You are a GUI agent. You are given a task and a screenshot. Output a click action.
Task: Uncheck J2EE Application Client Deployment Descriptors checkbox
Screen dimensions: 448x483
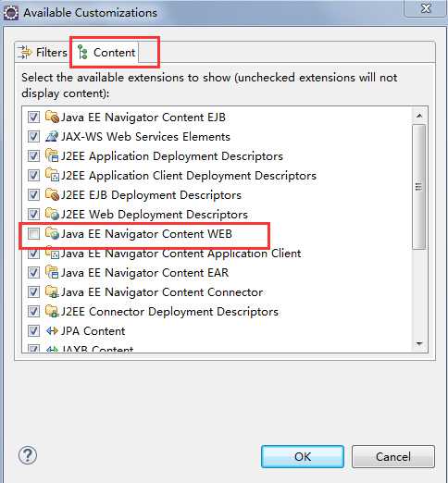pyautogui.click(x=33, y=175)
